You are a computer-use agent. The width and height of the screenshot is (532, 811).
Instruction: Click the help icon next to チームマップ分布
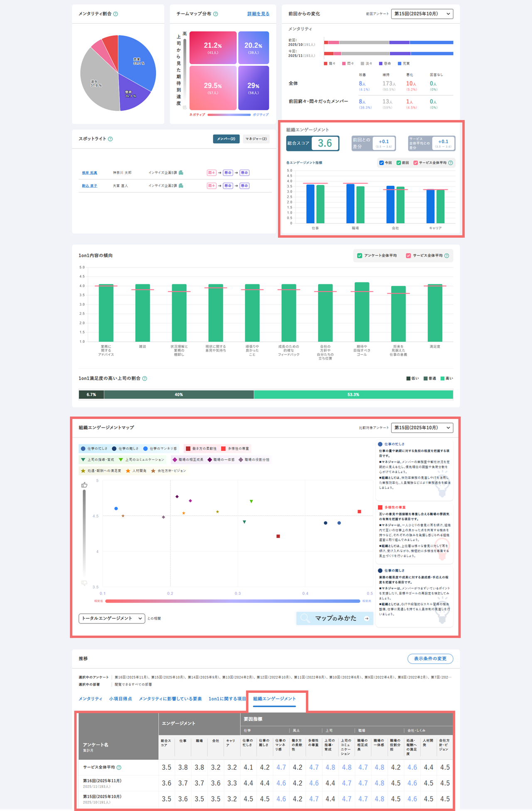click(x=215, y=14)
